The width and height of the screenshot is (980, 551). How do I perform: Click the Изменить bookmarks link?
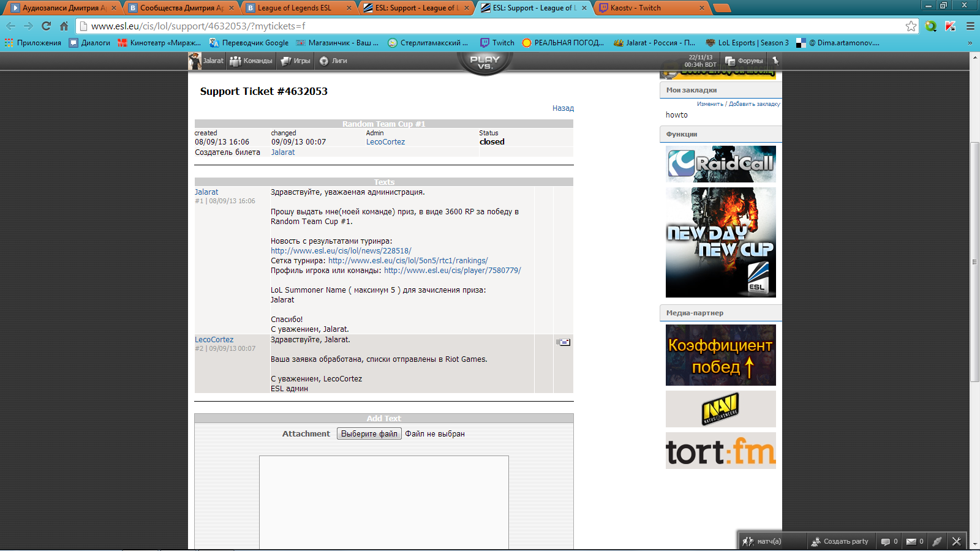click(710, 104)
